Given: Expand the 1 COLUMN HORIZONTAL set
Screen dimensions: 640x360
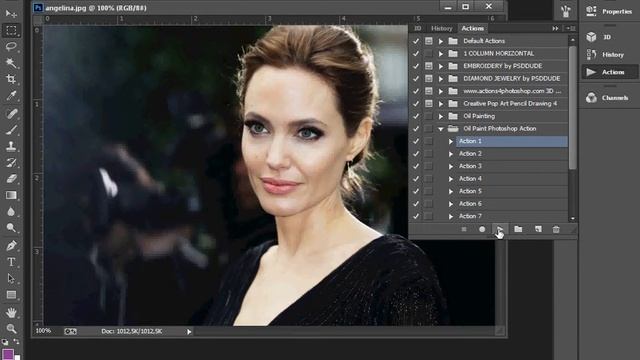Looking at the screenshot, I should click(441, 54).
